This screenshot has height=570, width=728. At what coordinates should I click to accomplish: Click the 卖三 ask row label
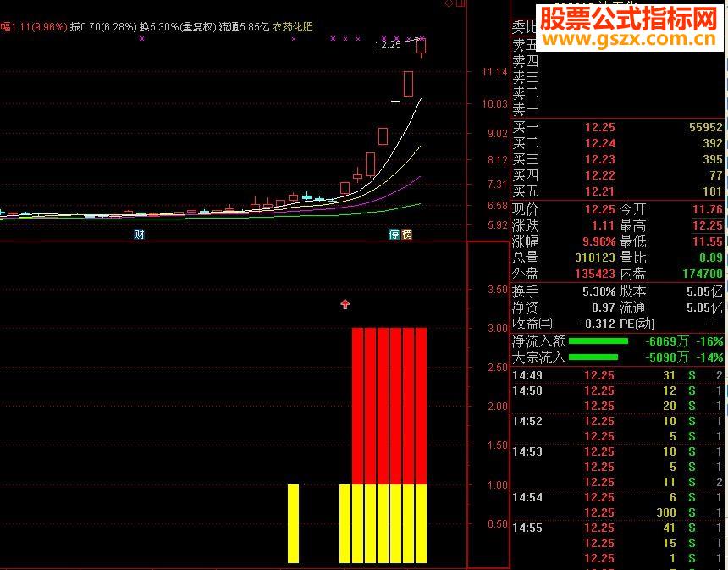[x=525, y=77]
